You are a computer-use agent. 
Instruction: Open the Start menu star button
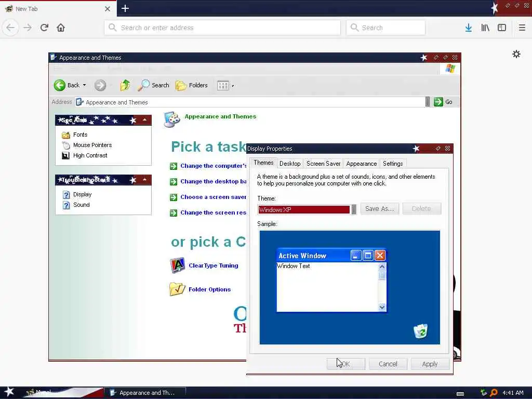8,392
